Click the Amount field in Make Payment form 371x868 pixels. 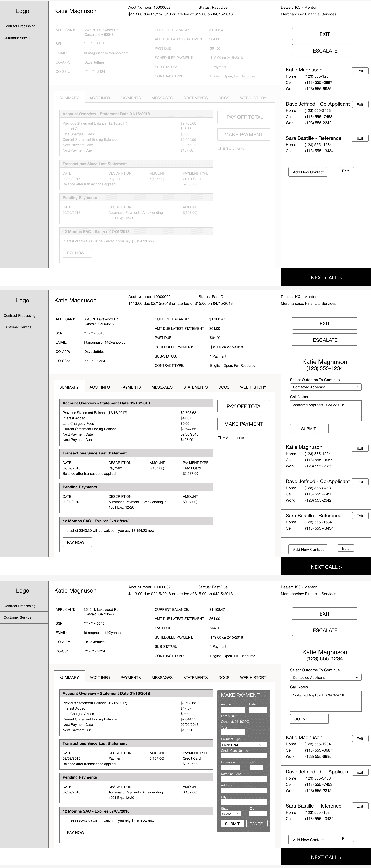tap(232, 710)
